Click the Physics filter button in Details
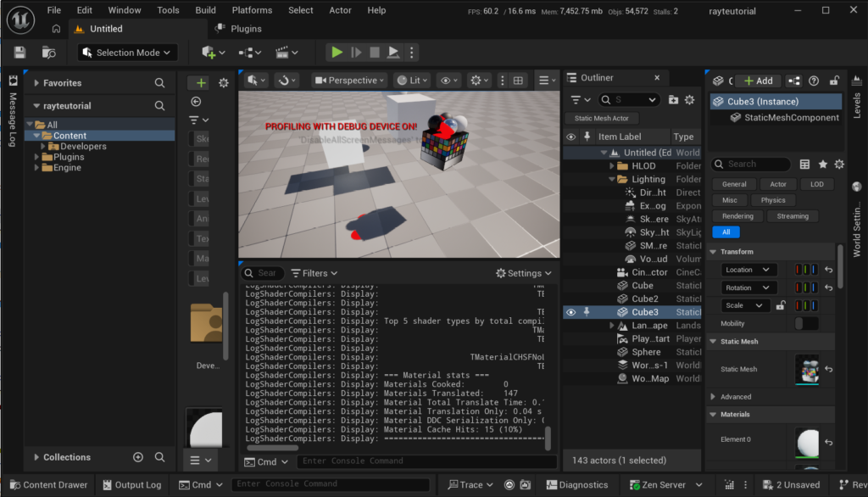 pyautogui.click(x=772, y=200)
